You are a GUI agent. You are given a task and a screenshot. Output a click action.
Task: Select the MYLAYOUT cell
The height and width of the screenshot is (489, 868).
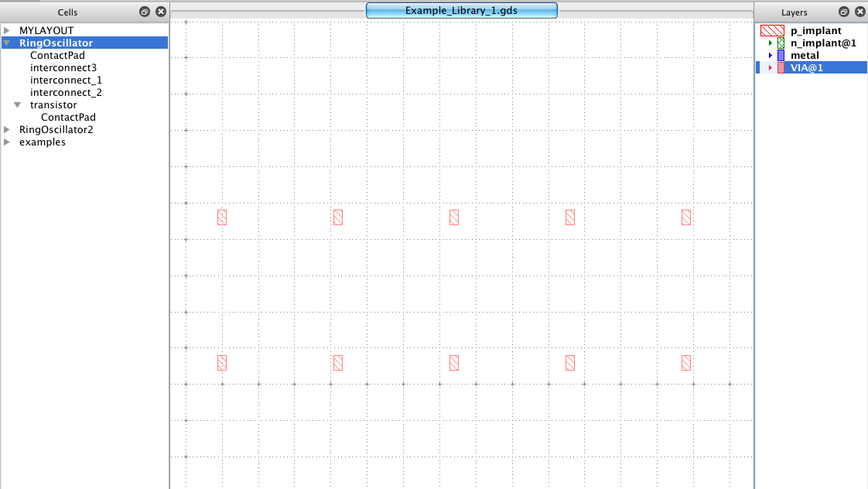(46, 30)
